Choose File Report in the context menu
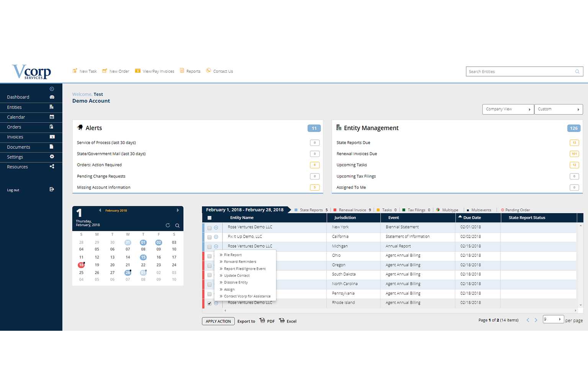588x392 pixels. pos(233,255)
